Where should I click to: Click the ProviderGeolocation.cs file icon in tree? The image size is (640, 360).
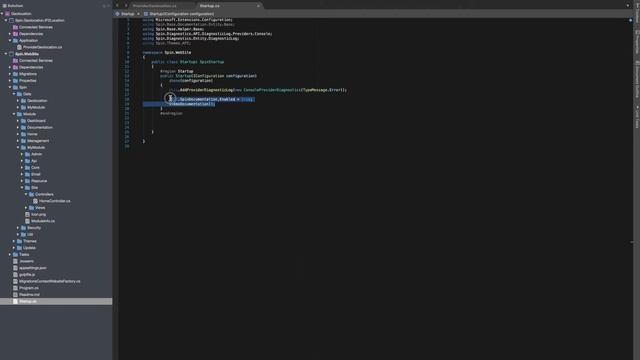(19, 47)
